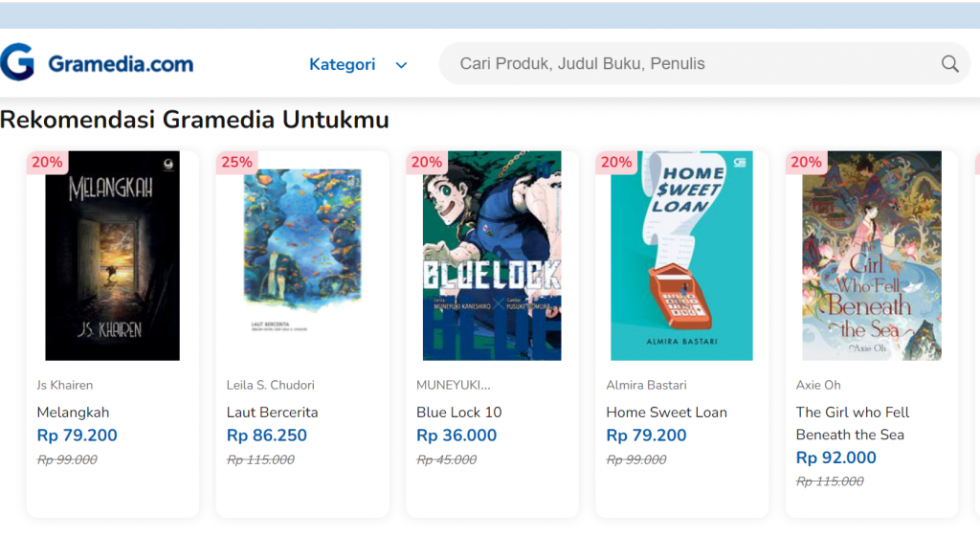Click The Girl who Fell Beneath the Sea title

852,423
